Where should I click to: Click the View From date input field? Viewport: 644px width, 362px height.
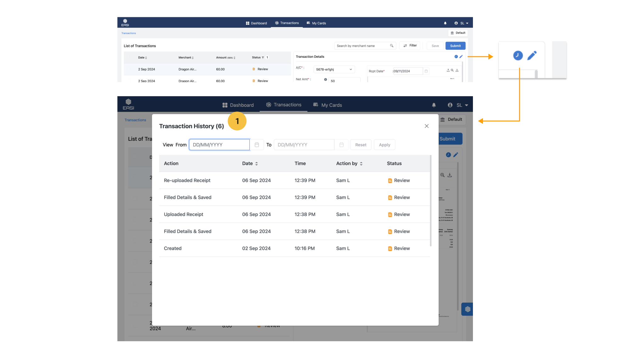[219, 145]
